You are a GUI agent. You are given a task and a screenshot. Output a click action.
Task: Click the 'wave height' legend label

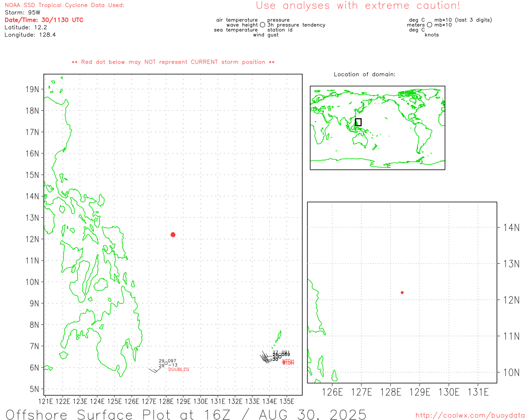(242, 25)
